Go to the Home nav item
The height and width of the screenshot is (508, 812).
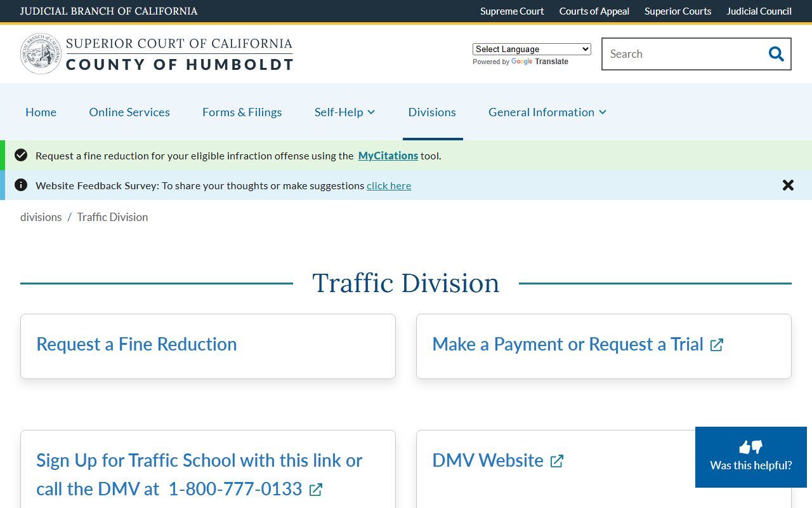click(41, 112)
